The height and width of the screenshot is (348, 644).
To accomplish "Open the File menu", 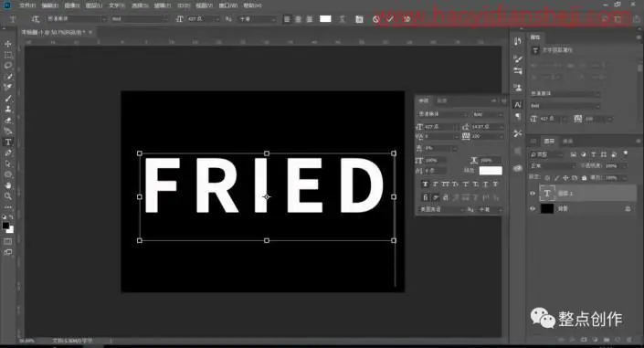I will (x=27, y=5).
